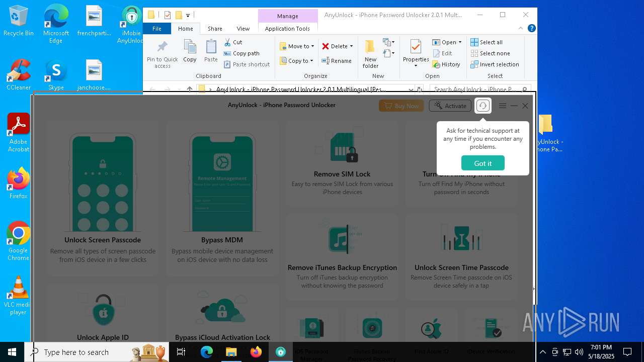Open iTunes Backup Password Recovery icon
This screenshot has width=644, height=362.
point(372,328)
